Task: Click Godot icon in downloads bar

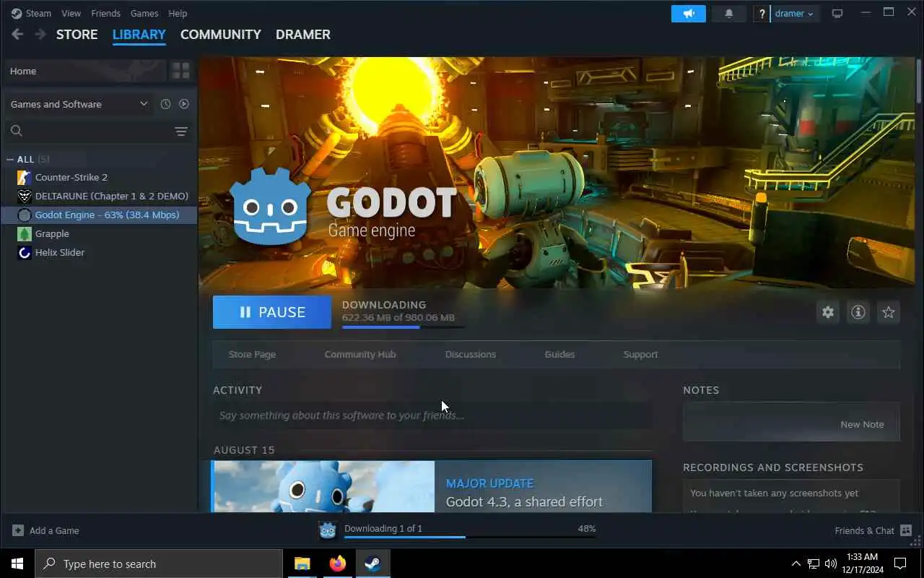Action: click(x=328, y=530)
